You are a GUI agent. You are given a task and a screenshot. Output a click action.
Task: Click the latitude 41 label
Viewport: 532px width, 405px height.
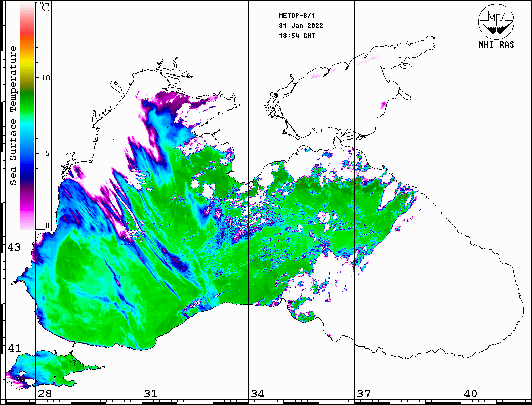14,348
